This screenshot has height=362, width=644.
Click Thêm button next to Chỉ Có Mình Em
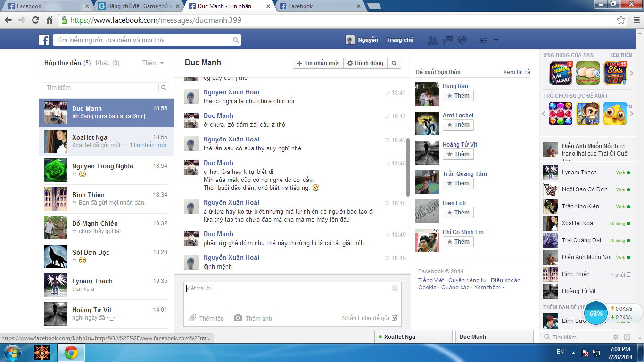[458, 242]
